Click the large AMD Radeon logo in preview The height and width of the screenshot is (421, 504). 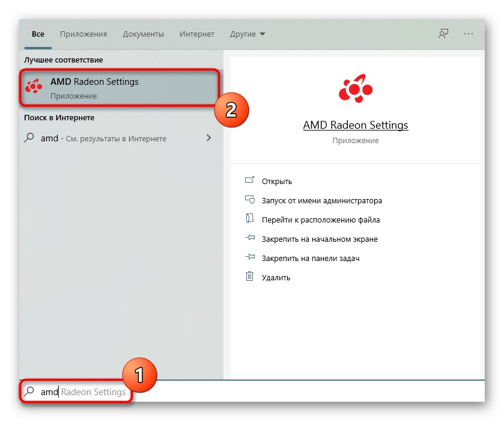(356, 88)
